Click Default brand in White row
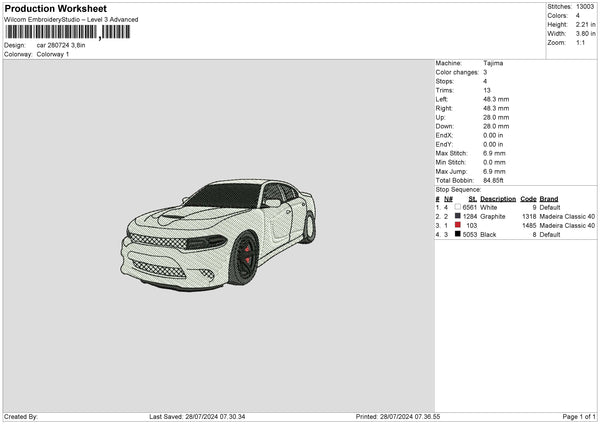Viewport: 600px width, 424px height. point(550,207)
